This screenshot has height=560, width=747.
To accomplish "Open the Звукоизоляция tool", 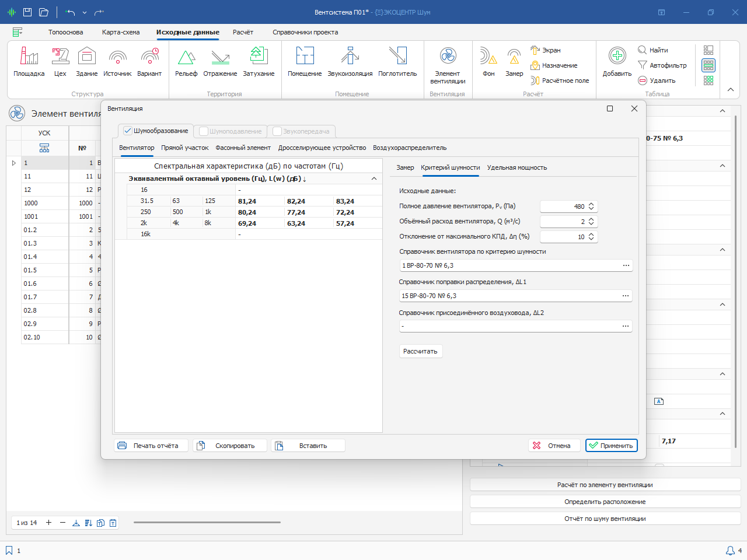I will pos(350,57).
